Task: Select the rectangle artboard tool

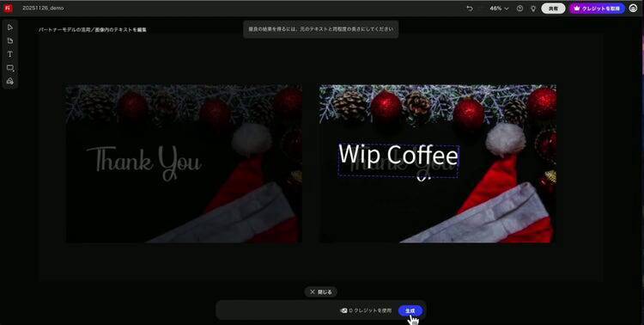Action: pyautogui.click(x=10, y=68)
